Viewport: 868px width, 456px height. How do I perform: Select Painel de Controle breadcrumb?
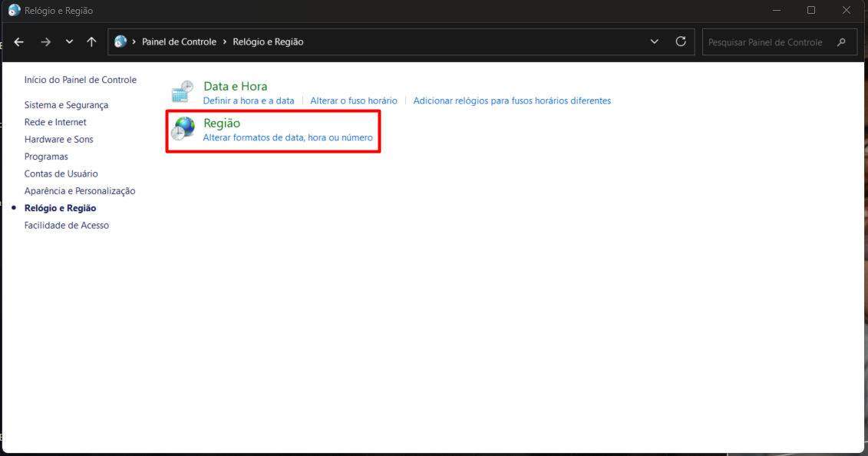179,42
